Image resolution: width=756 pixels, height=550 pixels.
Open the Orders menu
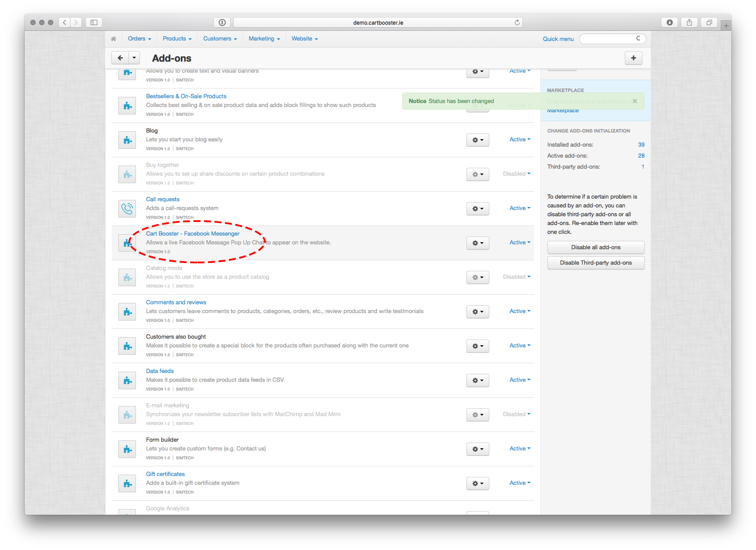point(139,39)
